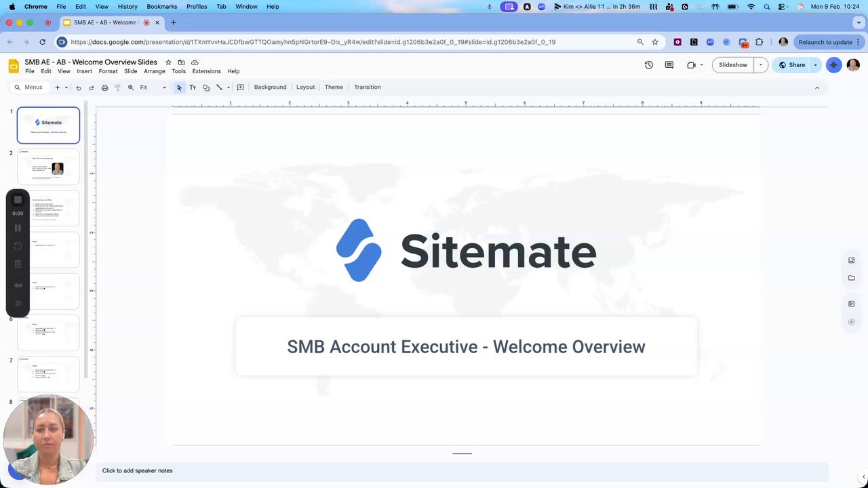Open the Extensions menu
868x488 pixels.
(206, 71)
